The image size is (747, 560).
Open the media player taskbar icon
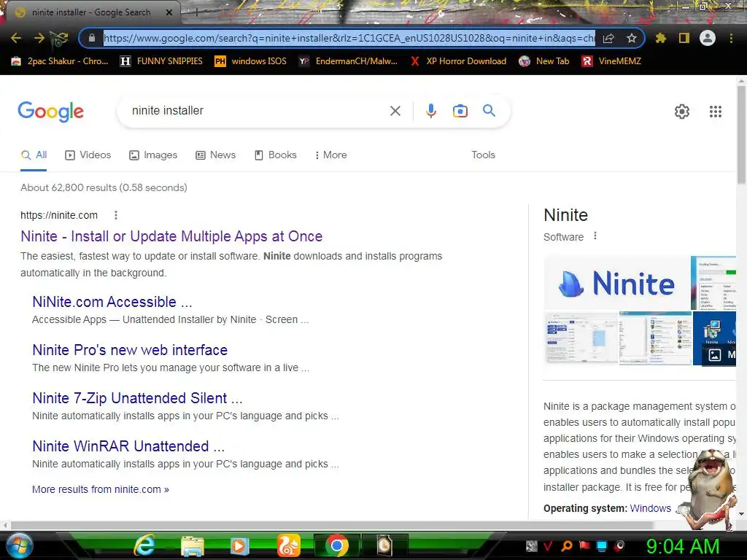239,546
